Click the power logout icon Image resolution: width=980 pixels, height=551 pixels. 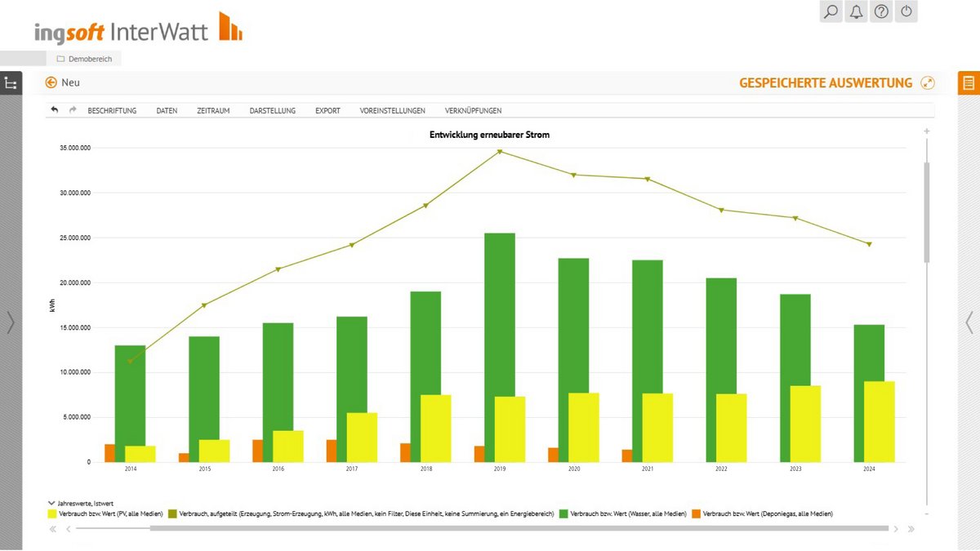coord(906,11)
